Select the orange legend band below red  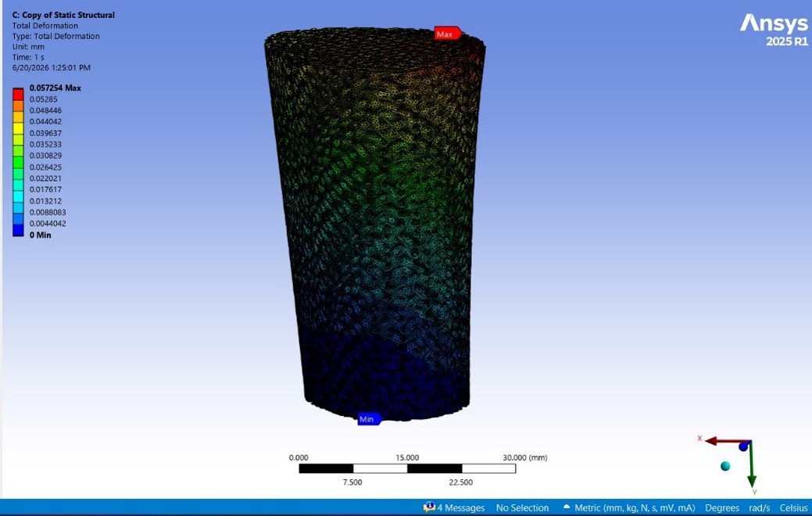[18, 106]
